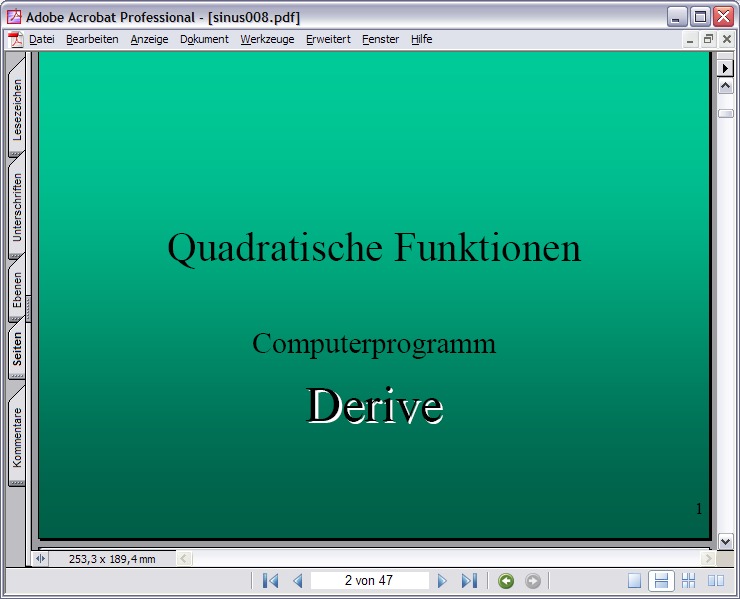The height and width of the screenshot is (599, 740).
Task: Close the document sinus008.pdf
Action: coord(727,40)
